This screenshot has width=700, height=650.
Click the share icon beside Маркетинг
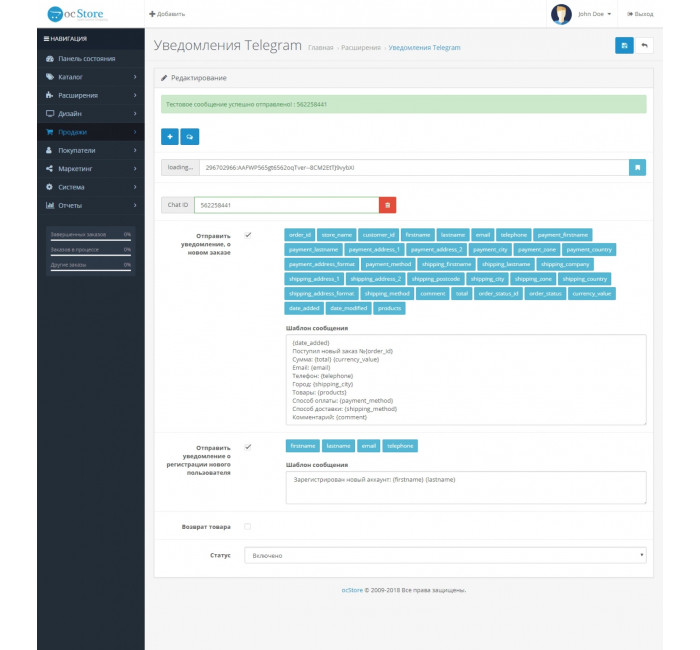[x=49, y=169]
